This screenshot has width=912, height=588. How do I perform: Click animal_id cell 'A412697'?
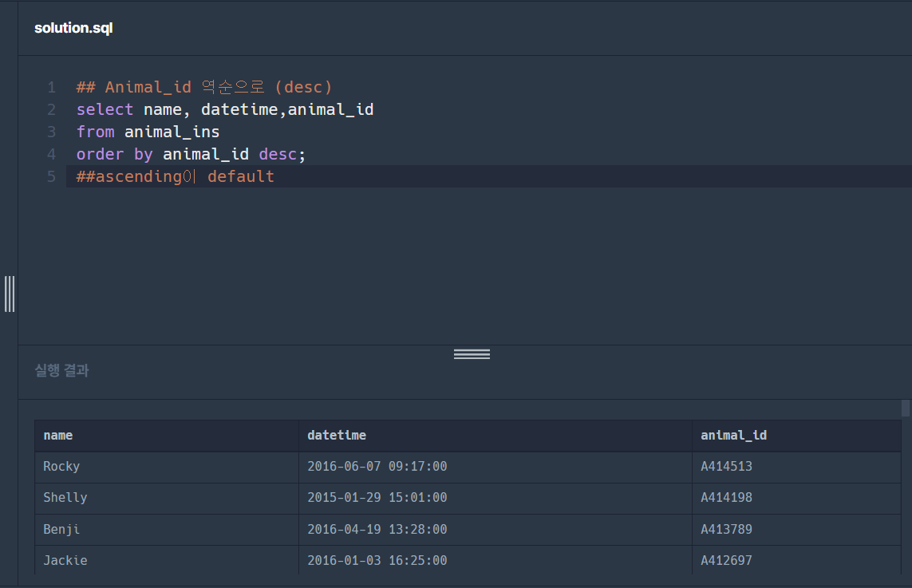[x=796, y=561]
